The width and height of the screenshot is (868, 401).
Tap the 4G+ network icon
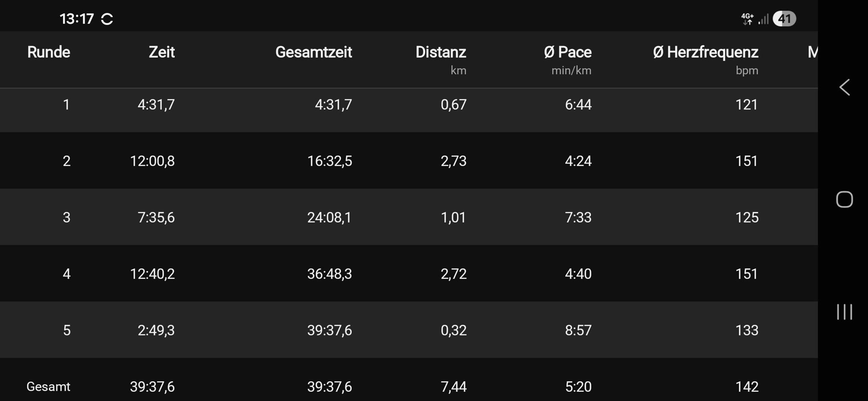coord(747,19)
